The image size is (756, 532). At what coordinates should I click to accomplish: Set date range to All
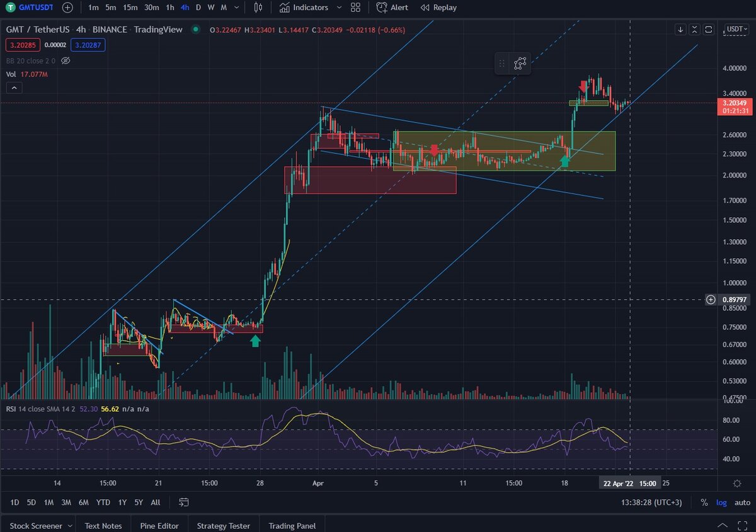click(x=156, y=502)
